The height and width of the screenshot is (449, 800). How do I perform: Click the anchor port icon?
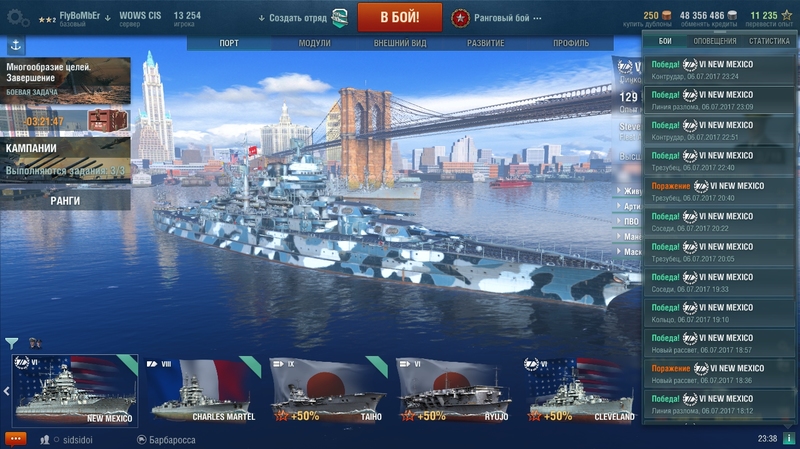(16, 45)
